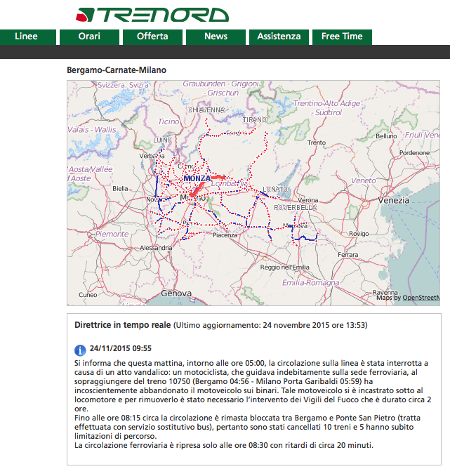450x476 pixels.
Task: Click the CHIAVENNA station label on map
Action: tap(206, 110)
